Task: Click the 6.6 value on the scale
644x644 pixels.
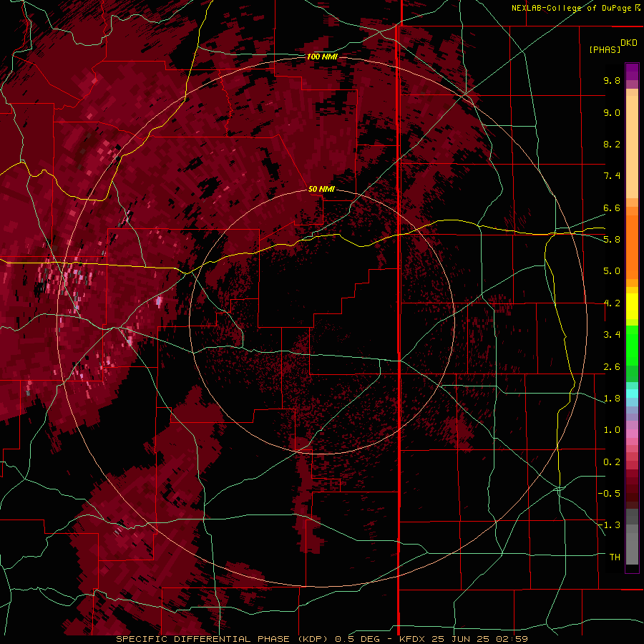Action: coord(612,208)
